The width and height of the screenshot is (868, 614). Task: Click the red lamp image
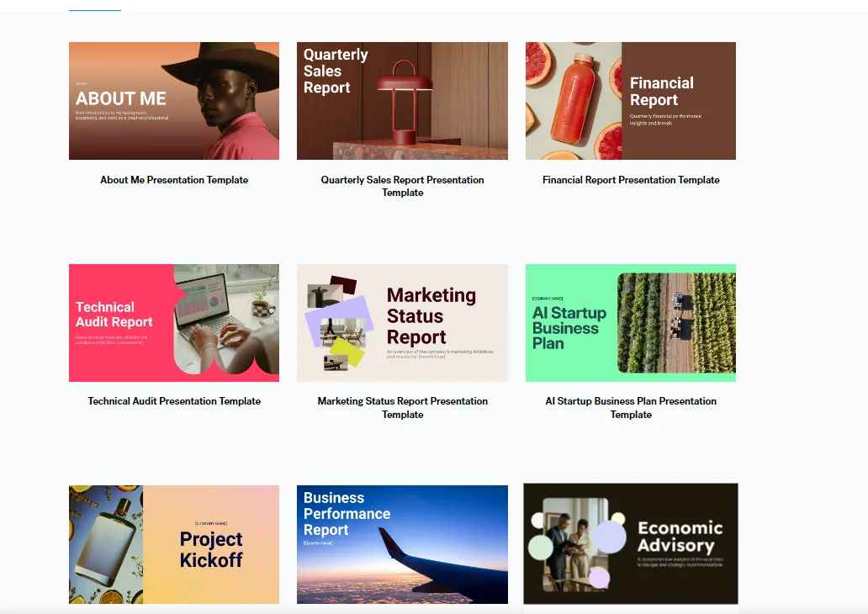[405, 103]
